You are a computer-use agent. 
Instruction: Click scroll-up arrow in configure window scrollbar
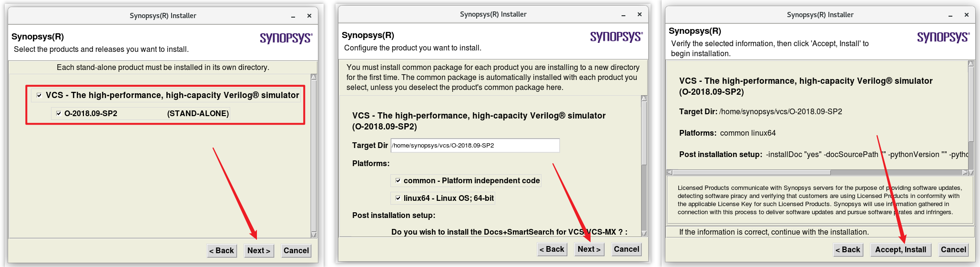(x=644, y=98)
